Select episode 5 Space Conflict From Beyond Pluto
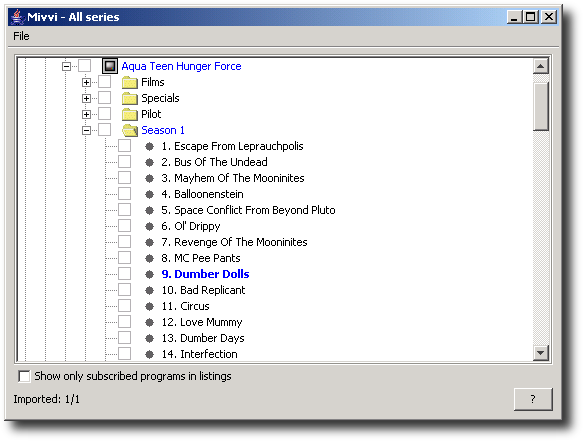Viewport: 583px width, 441px height. coord(248,210)
